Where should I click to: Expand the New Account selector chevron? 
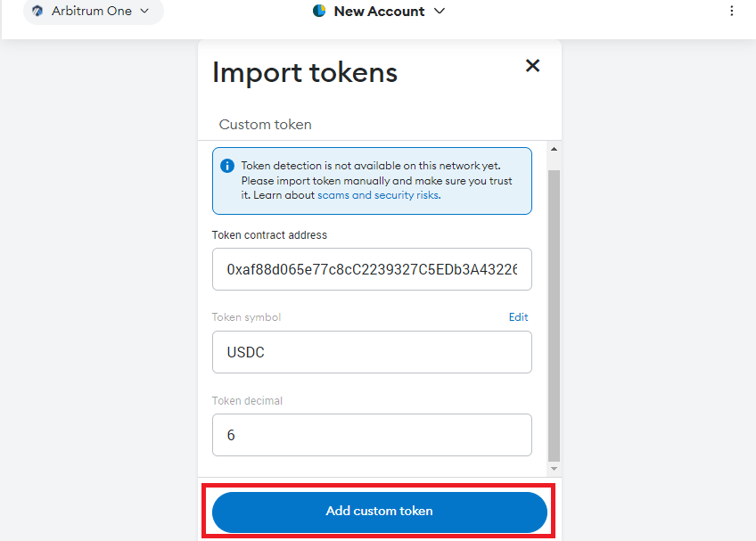440,11
